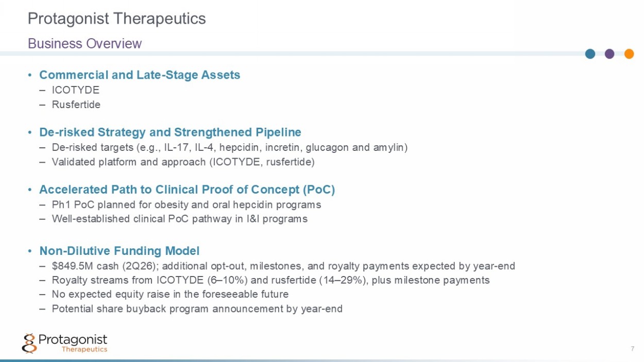Click the $849.5M cash bullet line
This screenshot has height=362, width=644.
point(283,266)
